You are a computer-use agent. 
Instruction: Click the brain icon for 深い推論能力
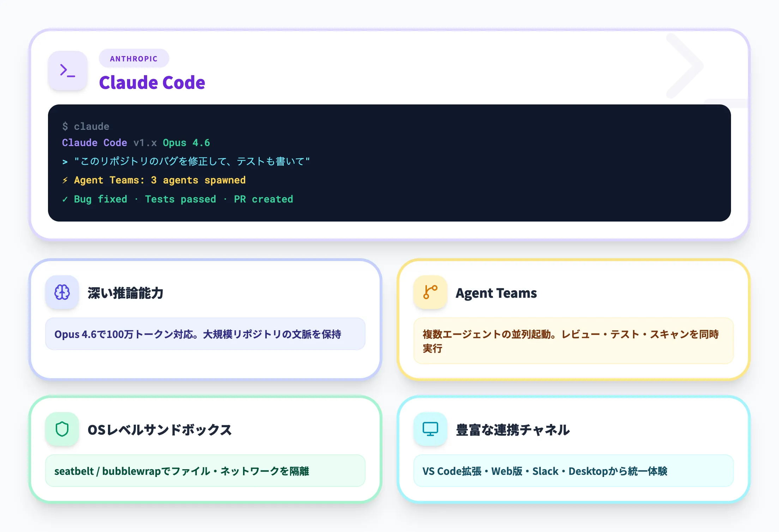point(62,292)
